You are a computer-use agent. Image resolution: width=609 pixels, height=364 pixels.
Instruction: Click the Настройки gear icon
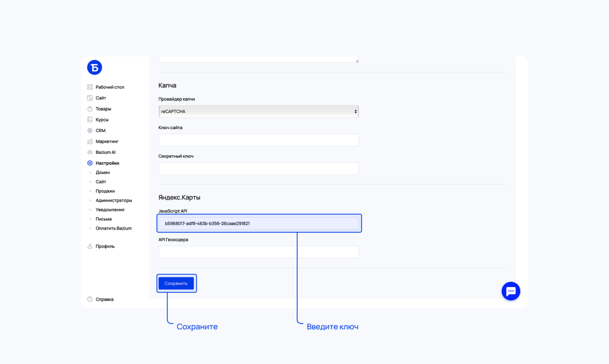(x=90, y=163)
